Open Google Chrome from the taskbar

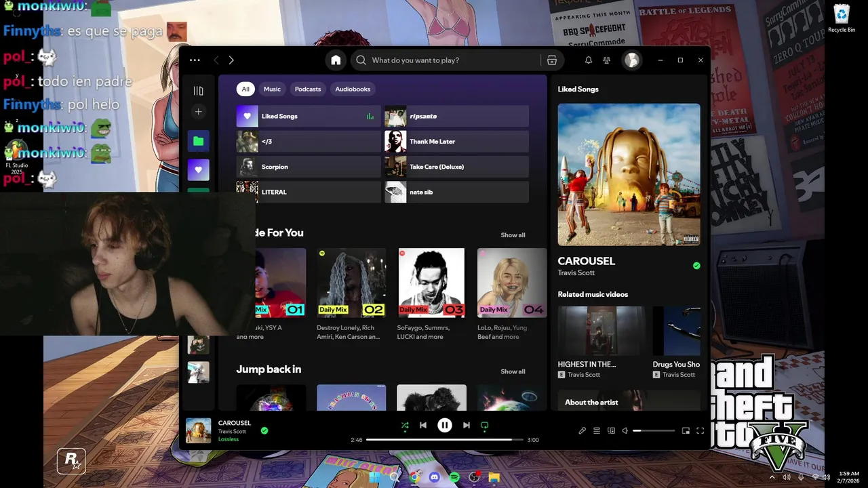pyautogui.click(x=415, y=477)
